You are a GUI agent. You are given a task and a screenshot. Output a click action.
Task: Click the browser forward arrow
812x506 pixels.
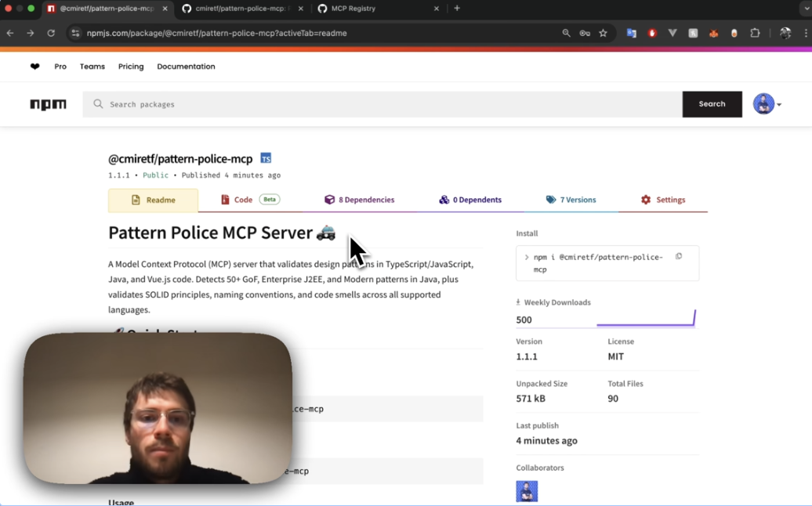(x=31, y=33)
